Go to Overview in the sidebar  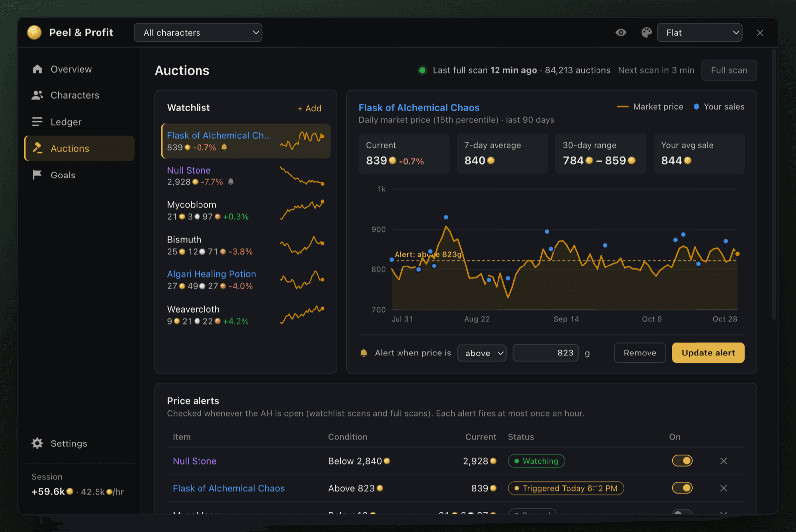[x=80, y=69]
